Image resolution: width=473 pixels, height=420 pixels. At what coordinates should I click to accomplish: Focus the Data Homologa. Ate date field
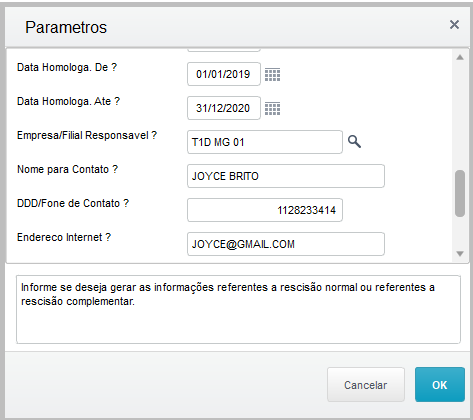point(224,108)
